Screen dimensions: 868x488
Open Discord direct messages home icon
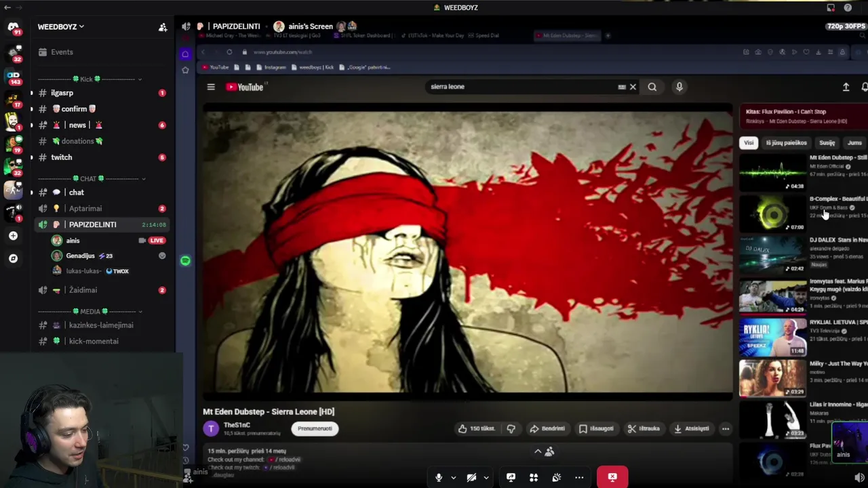pyautogui.click(x=13, y=27)
